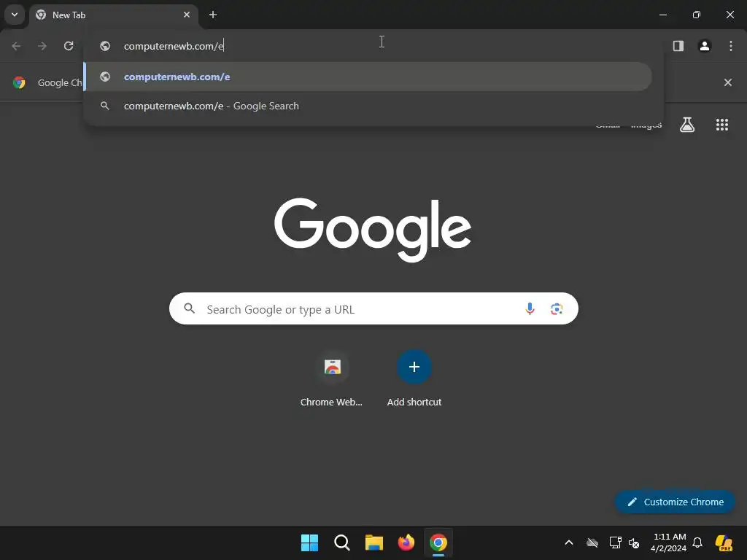
Task: Open a new tab with plus button
Action: [213, 15]
